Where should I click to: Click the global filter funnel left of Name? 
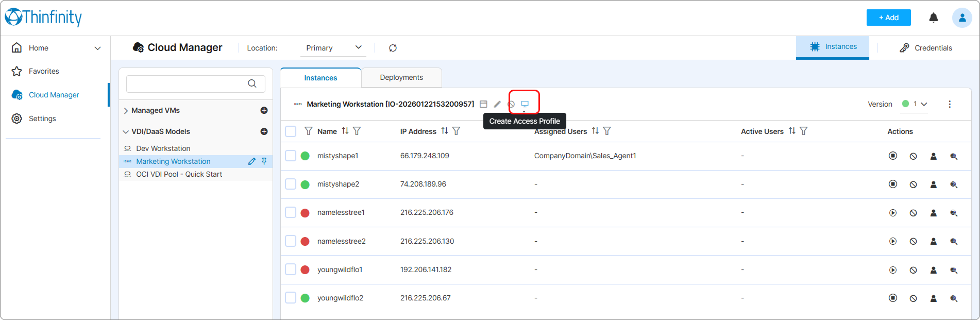[x=308, y=131]
